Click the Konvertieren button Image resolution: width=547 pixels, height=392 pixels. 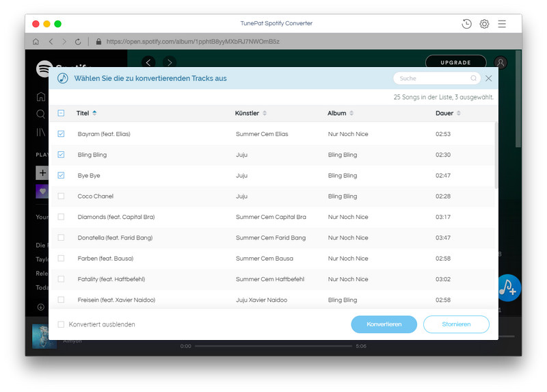point(384,324)
